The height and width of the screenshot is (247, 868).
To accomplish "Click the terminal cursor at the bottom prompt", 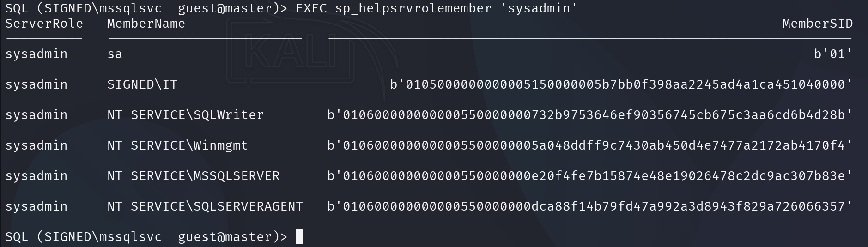I will click(x=299, y=237).
